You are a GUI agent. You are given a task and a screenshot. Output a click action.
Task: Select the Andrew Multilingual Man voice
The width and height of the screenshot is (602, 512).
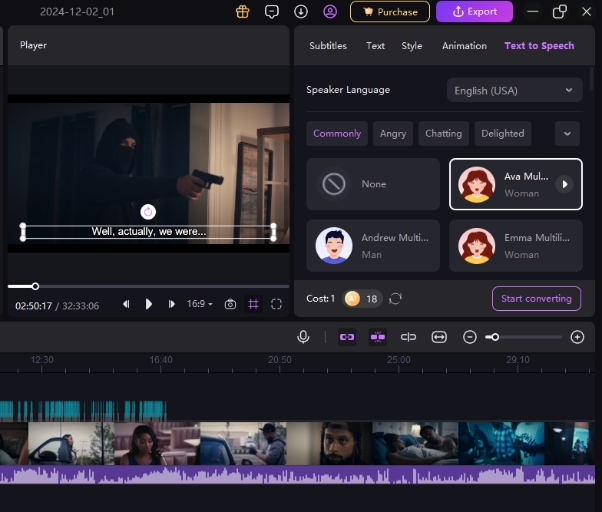point(373,246)
